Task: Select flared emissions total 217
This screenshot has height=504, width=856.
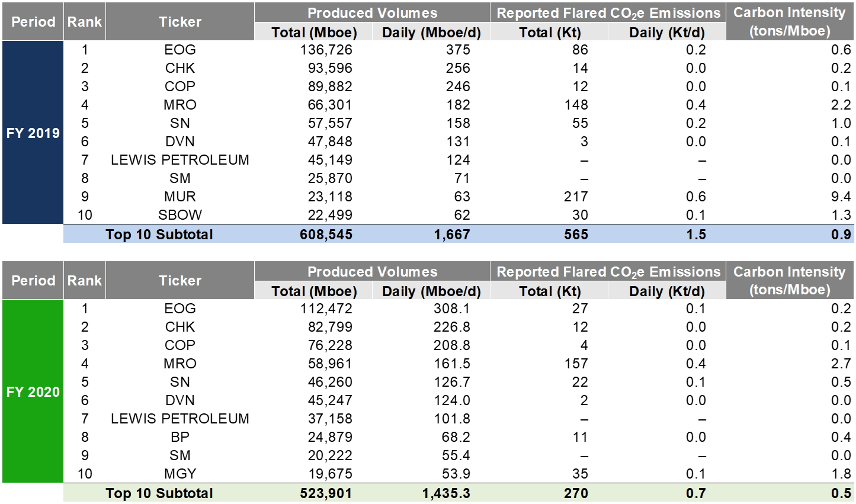Action: point(575,197)
